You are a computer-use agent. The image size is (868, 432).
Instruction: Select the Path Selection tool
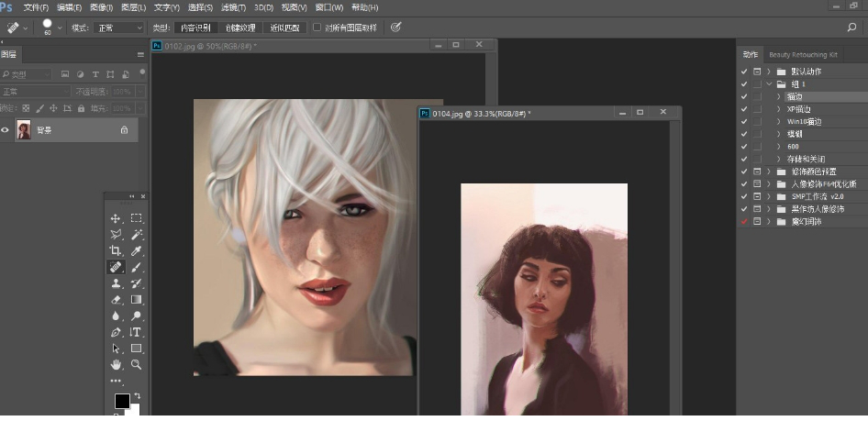pyautogui.click(x=116, y=349)
